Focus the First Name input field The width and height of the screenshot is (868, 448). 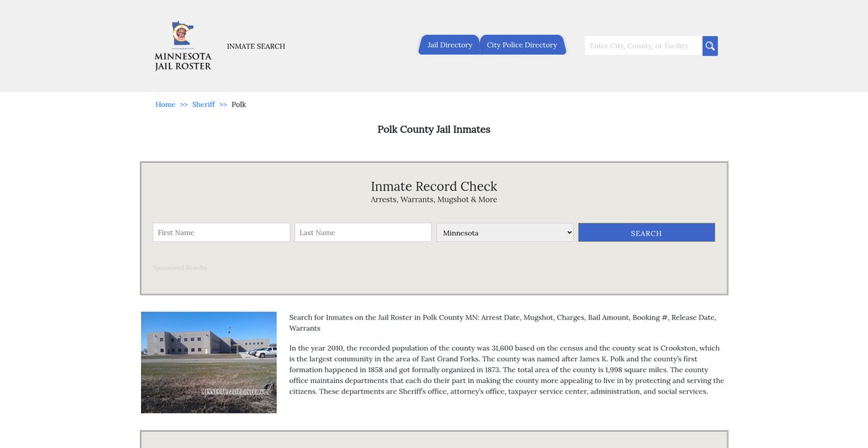pos(221,233)
